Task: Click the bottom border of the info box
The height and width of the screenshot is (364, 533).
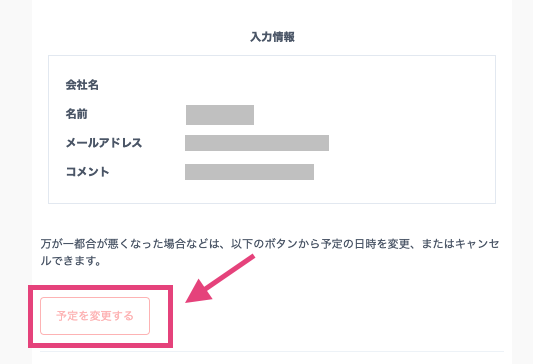Action: click(x=272, y=203)
